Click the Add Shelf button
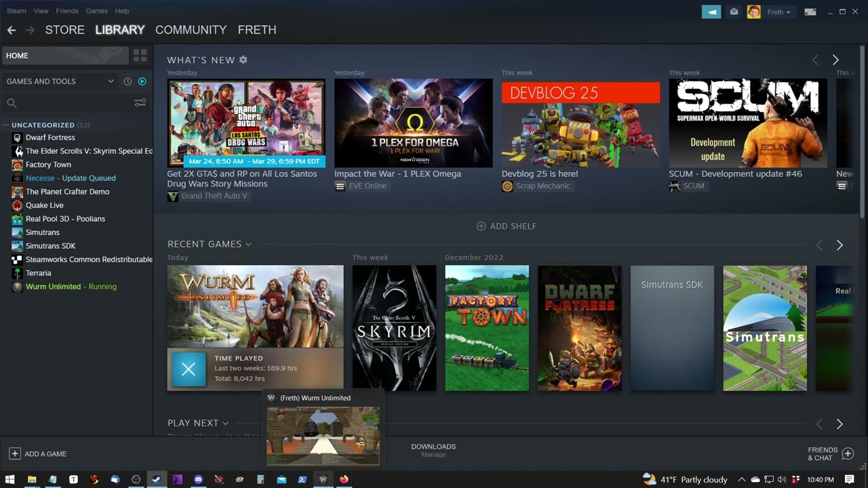The image size is (868, 488). (x=507, y=226)
